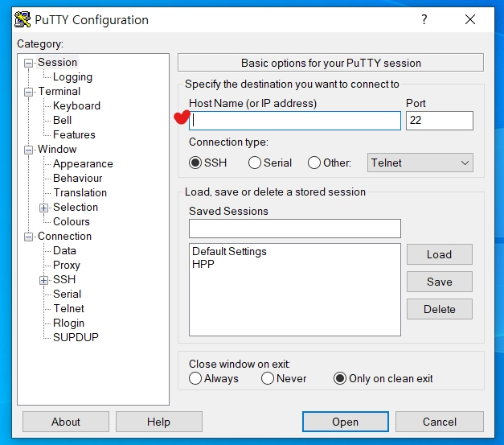The height and width of the screenshot is (445, 504).
Task: Collapse the Connection category
Action: (29, 236)
